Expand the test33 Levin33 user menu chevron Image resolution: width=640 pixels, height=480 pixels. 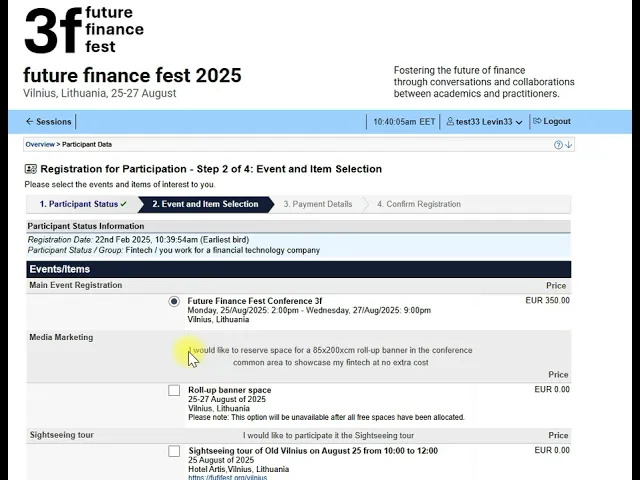[519, 122]
